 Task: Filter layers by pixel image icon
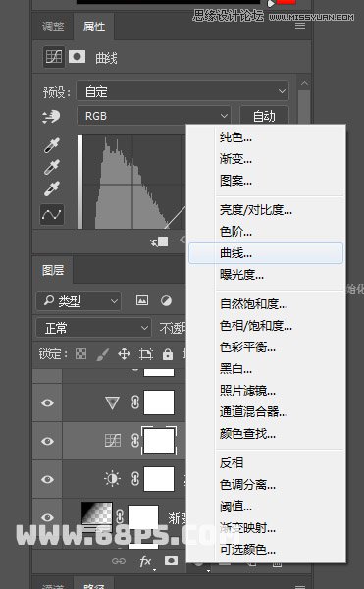click(142, 300)
